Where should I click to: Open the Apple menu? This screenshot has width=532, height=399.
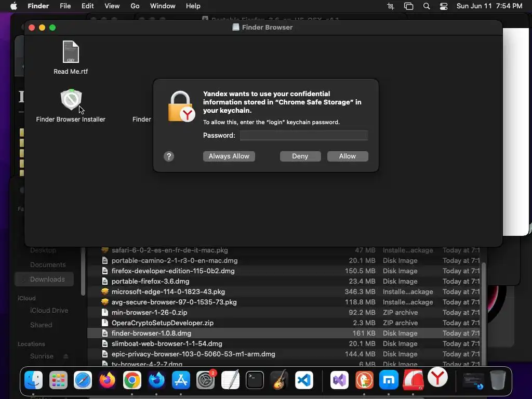tap(14, 6)
